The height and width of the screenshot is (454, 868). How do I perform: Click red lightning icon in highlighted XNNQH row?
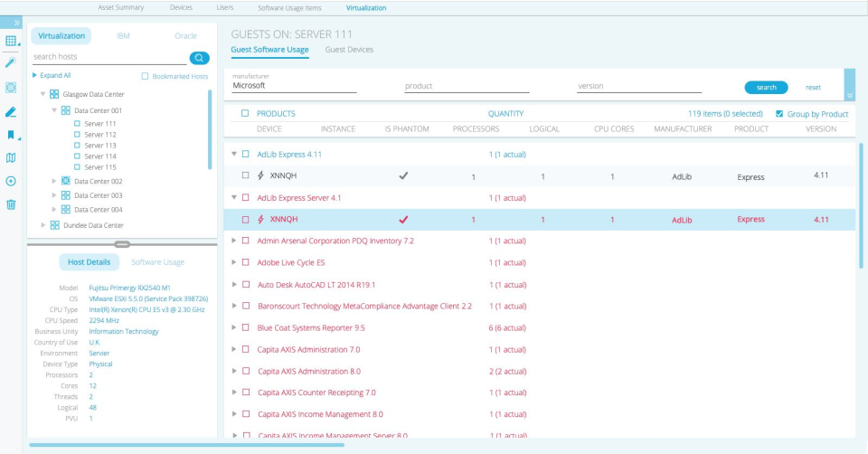pos(260,219)
